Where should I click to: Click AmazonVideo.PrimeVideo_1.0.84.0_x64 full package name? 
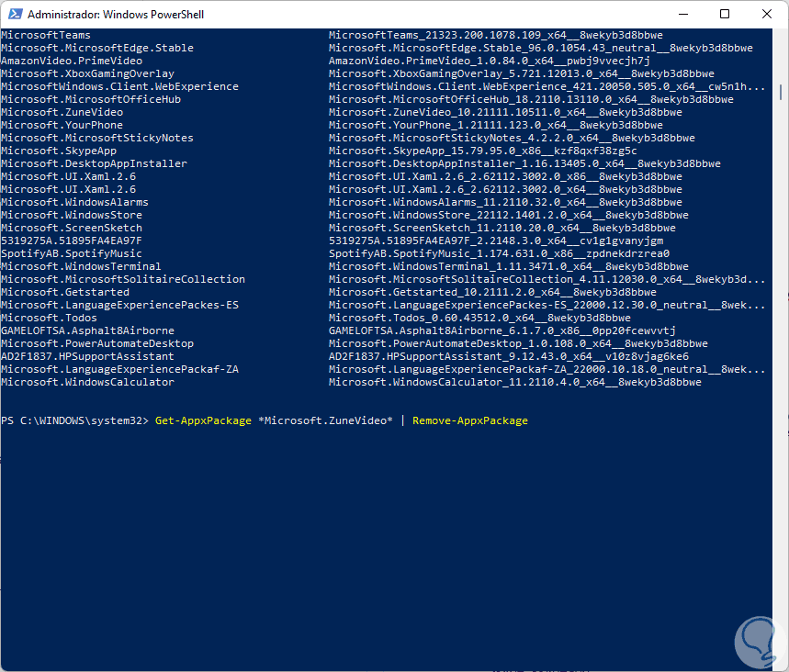point(489,61)
